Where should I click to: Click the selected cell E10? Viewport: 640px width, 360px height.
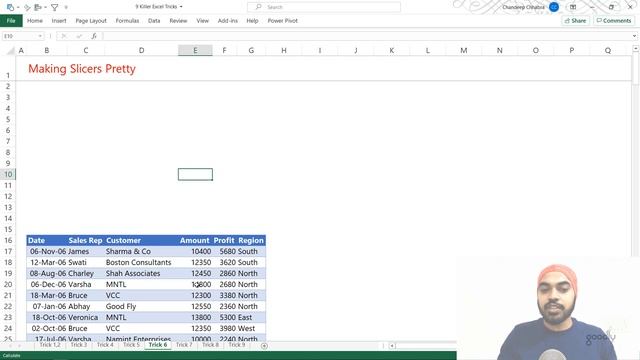[x=195, y=174]
